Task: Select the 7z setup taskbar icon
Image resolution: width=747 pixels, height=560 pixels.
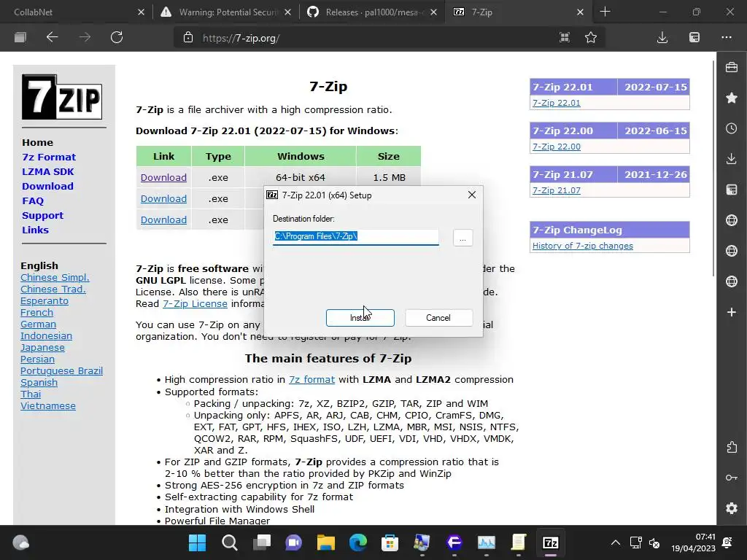Action: 550,542
